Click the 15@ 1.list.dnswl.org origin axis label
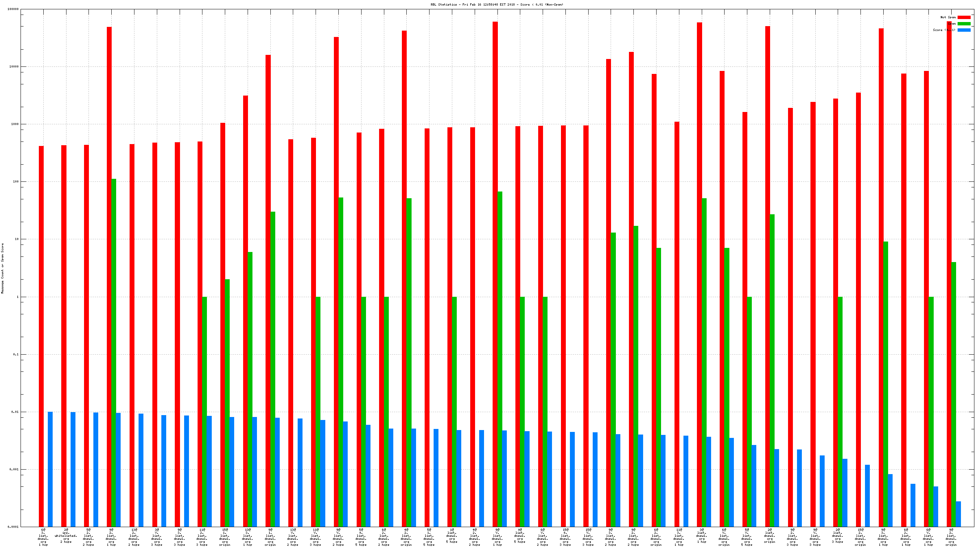This screenshot has height=551, width=980. pos(224,536)
